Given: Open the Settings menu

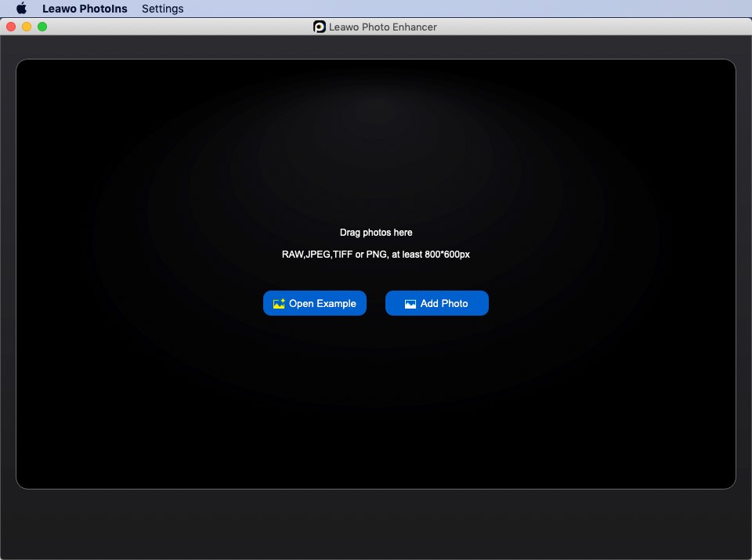Looking at the screenshot, I should click(x=162, y=9).
